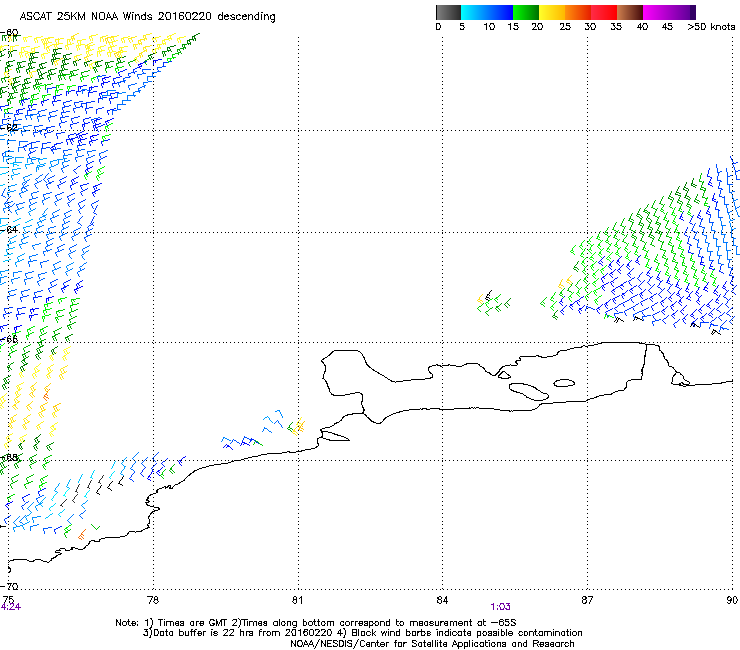Click the 'Data buffer is 22 hrs' note
The height and width of the screenshot is (650, 740).
(x=362, y=633)
